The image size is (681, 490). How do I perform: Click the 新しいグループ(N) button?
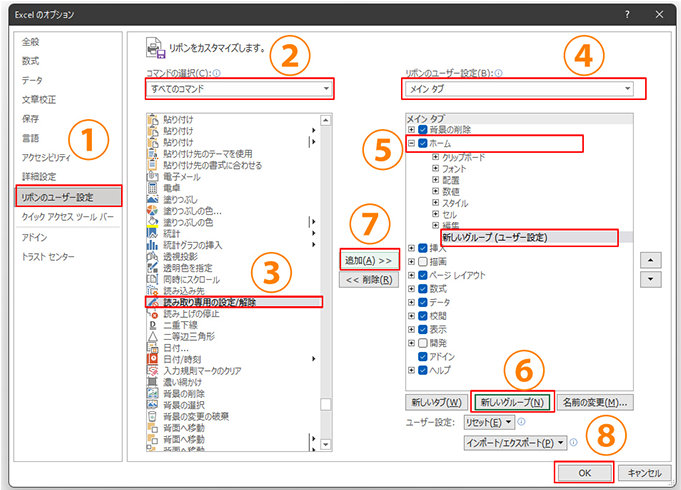(512, 402)
